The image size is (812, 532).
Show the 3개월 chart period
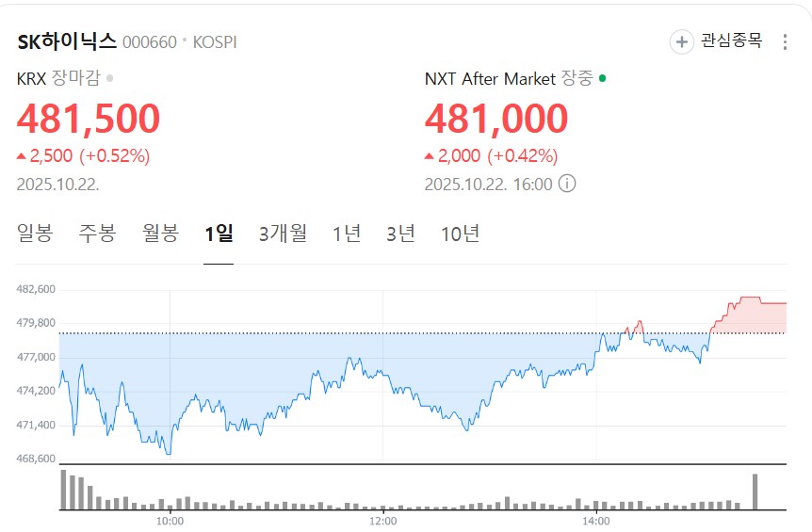click(283, 234)
